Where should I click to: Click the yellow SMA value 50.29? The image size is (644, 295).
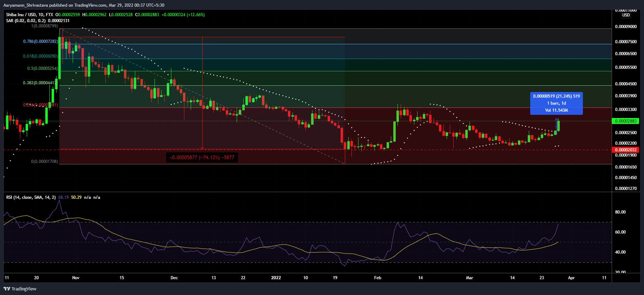(76, 197)
